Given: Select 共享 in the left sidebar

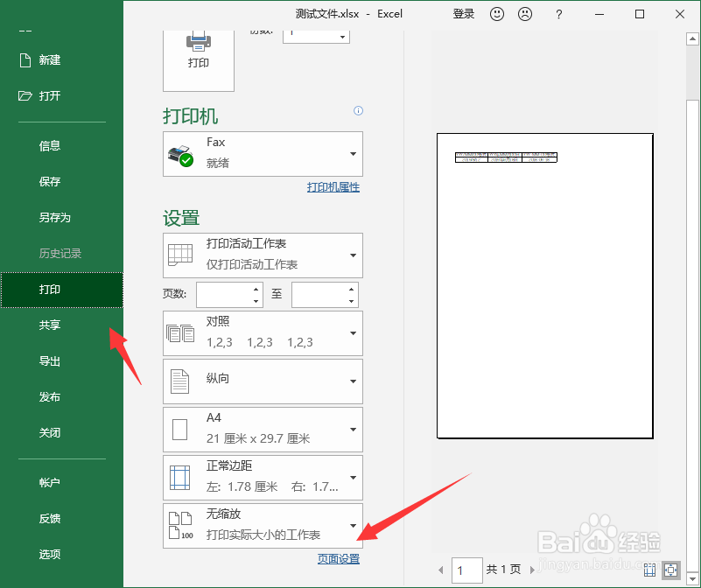Looking at the screenshot, I should pyautogui.click(x=50, y=325).
